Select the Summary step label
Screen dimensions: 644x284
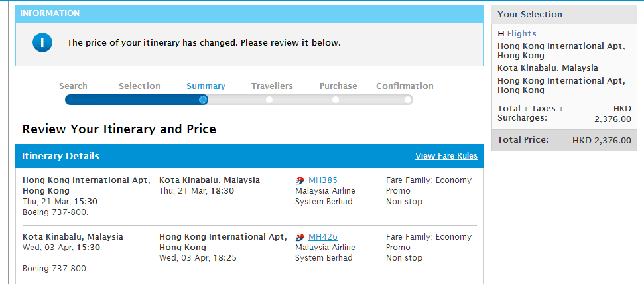point(206,86)
